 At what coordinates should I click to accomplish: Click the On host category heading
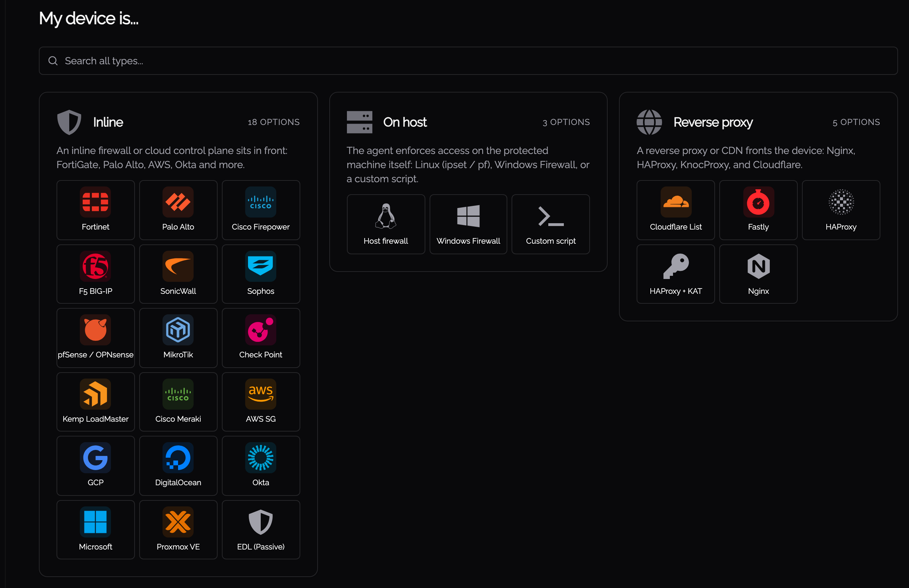click(x=405, y=122)
